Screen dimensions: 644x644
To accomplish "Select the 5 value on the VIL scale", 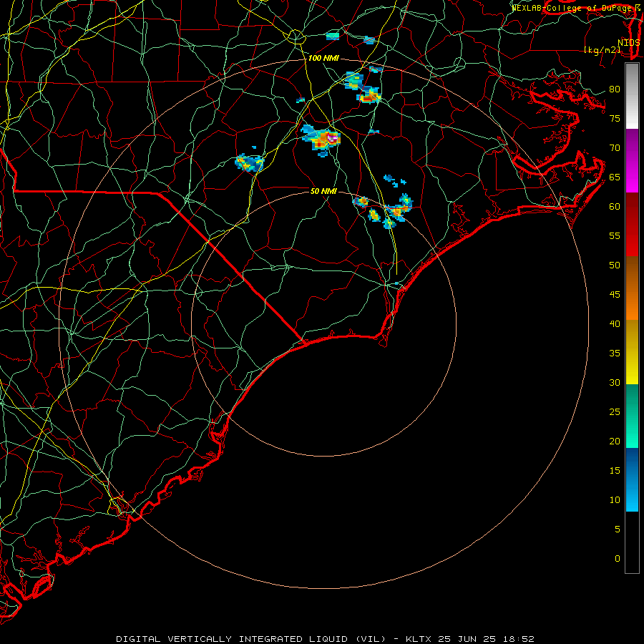I will 618,529.
